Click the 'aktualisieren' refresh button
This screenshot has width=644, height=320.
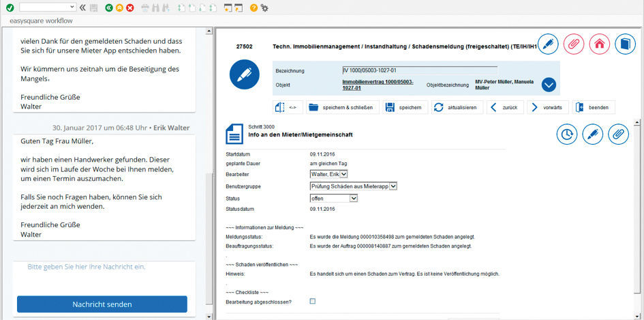(457, 107)
